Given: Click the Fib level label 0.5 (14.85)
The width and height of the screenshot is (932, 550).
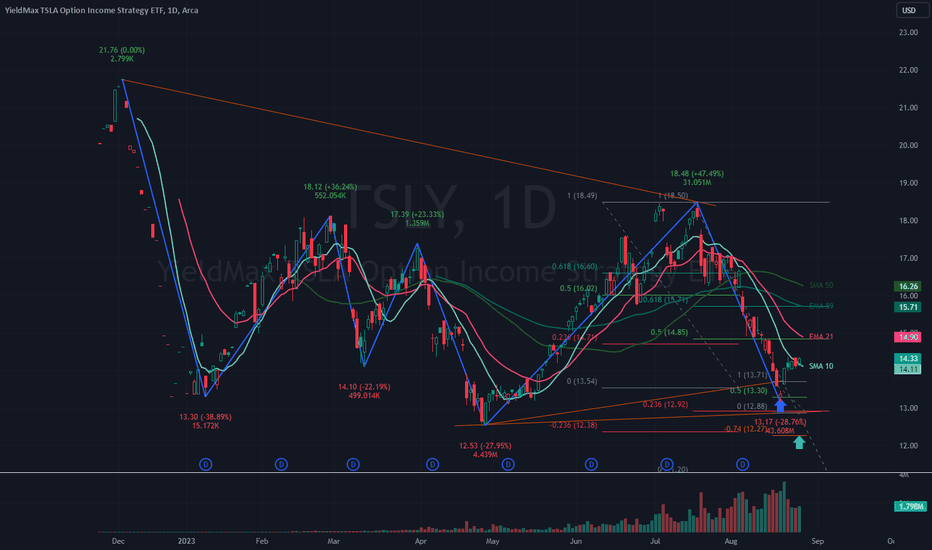Looking at the screenshot, I should [669, 332].
